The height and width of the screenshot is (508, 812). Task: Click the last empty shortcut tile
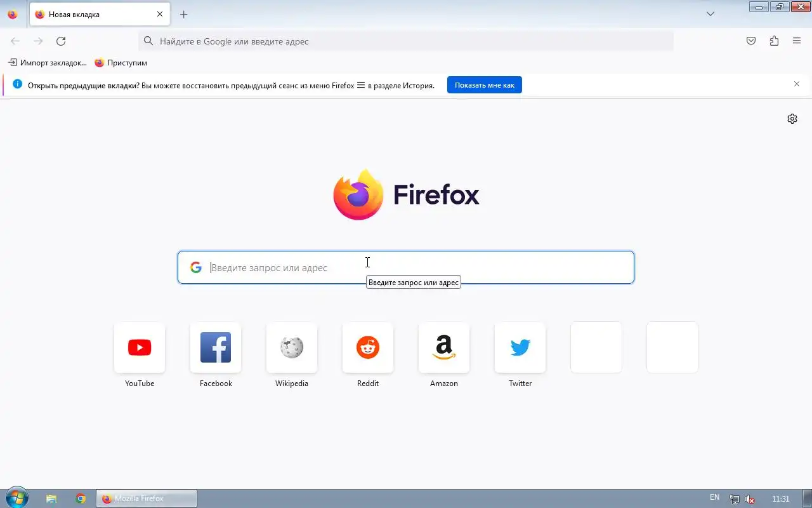672,347
